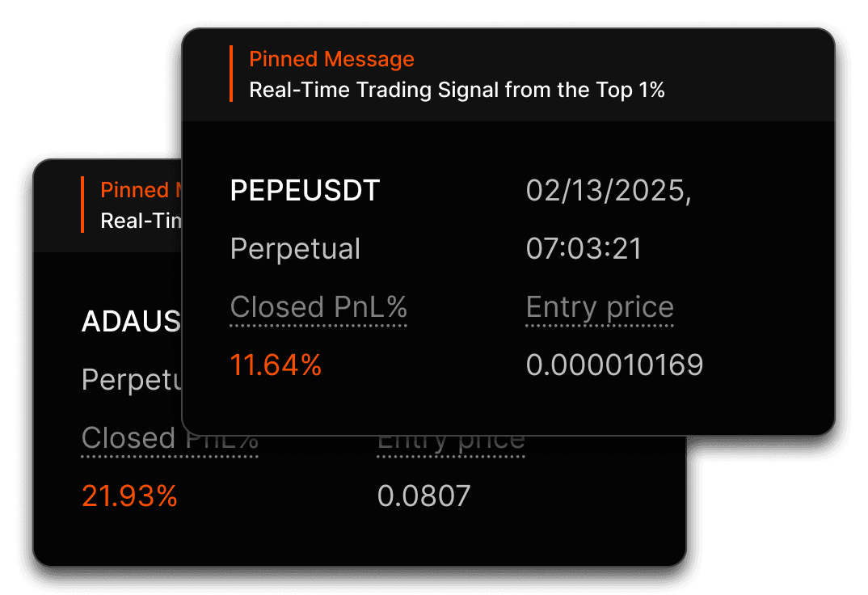
Task: Click the dotted Entry price label on front card
Action: point(600,308)
